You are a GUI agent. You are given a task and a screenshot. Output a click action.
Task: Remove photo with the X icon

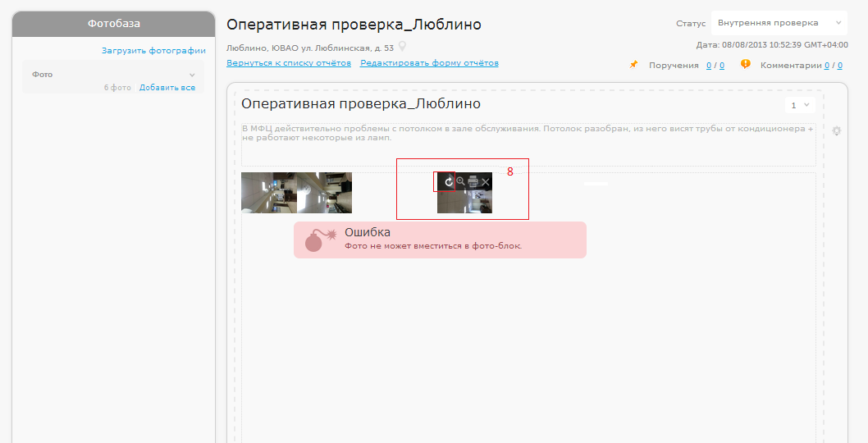486,181
